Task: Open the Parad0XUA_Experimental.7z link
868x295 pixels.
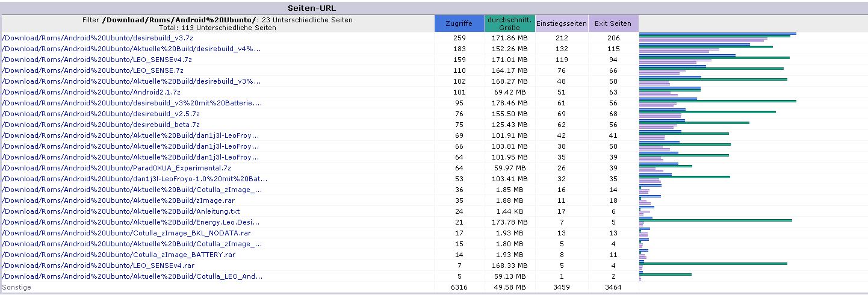Action: click(117, 168)
